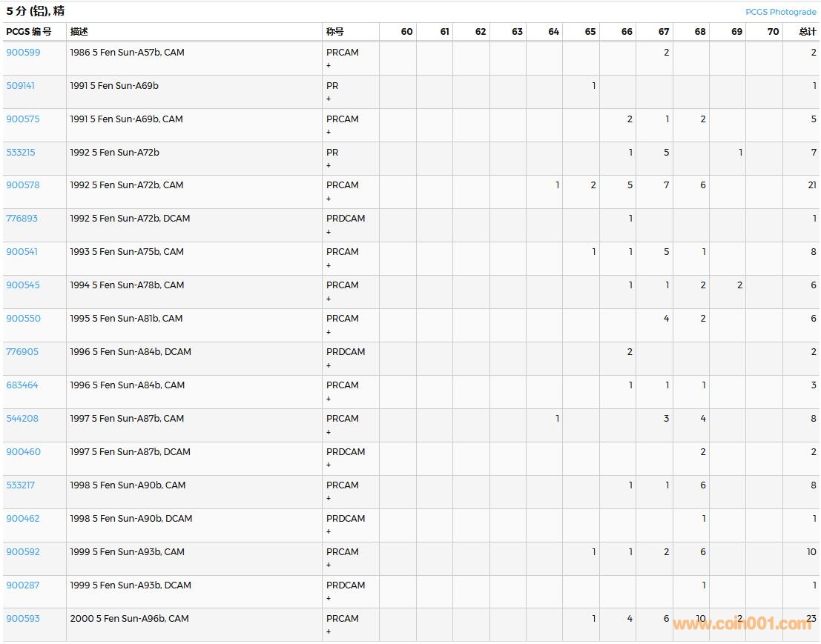Open PCGS number 900550 link
This screenshot has width=821, height=644.
23,319
